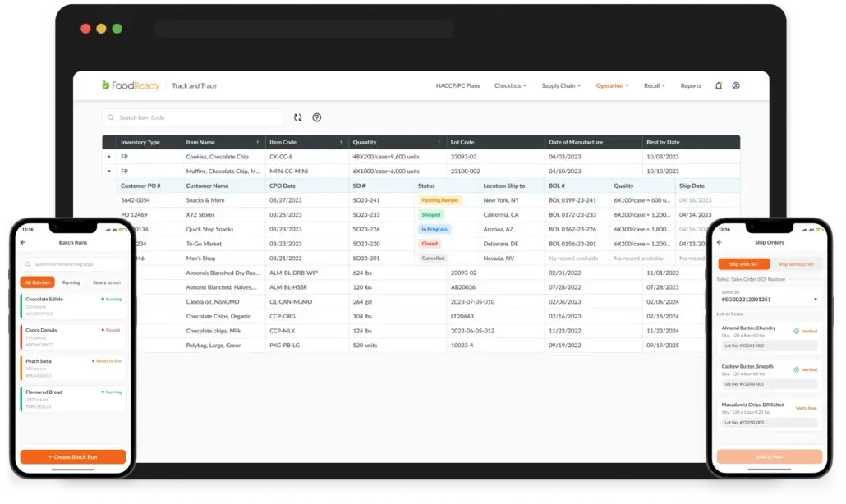846x504 pixels.
Task: Switch to Ship without SO option
Action: 794,263
